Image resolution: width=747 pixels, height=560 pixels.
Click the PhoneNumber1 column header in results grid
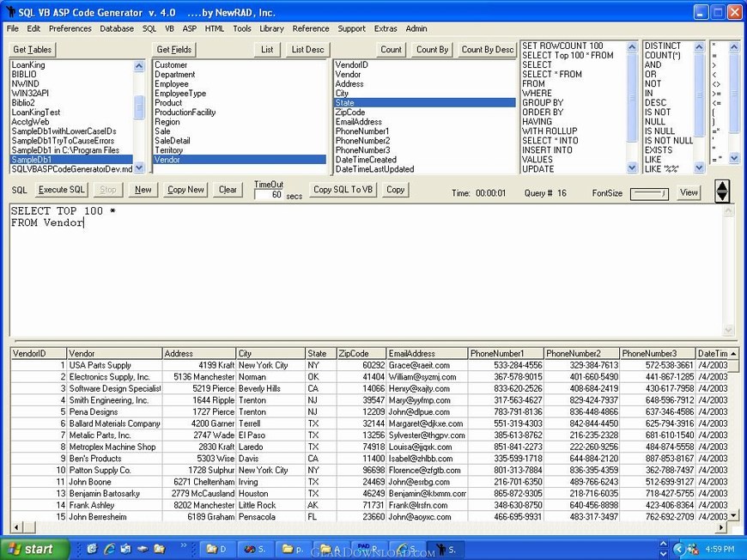pos(506,354)
